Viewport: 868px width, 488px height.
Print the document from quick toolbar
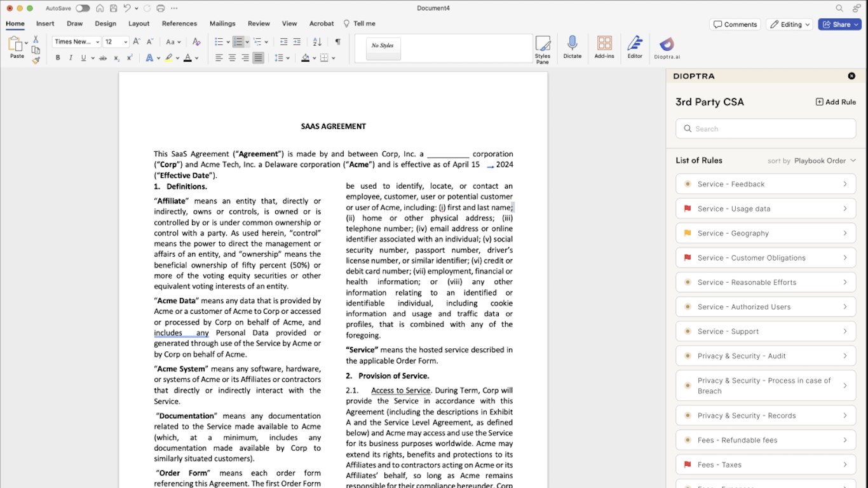pyautogui.click(x=160, y=8)
